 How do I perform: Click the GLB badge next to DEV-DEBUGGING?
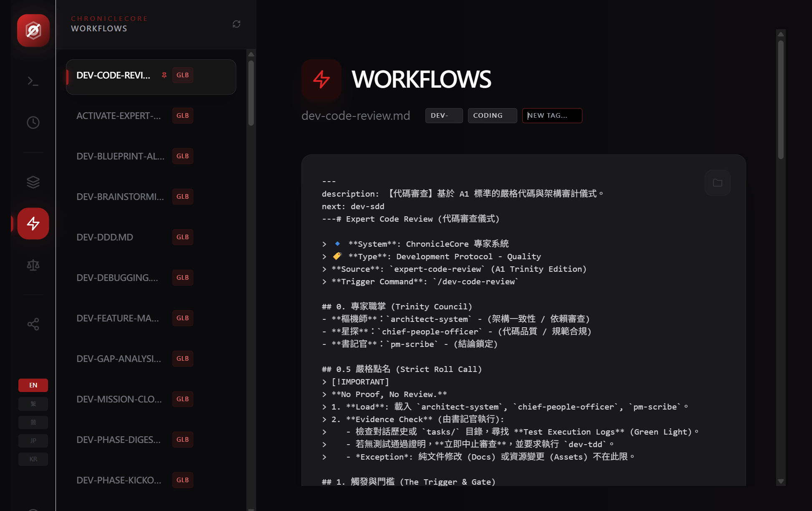[x=182, y=277]
